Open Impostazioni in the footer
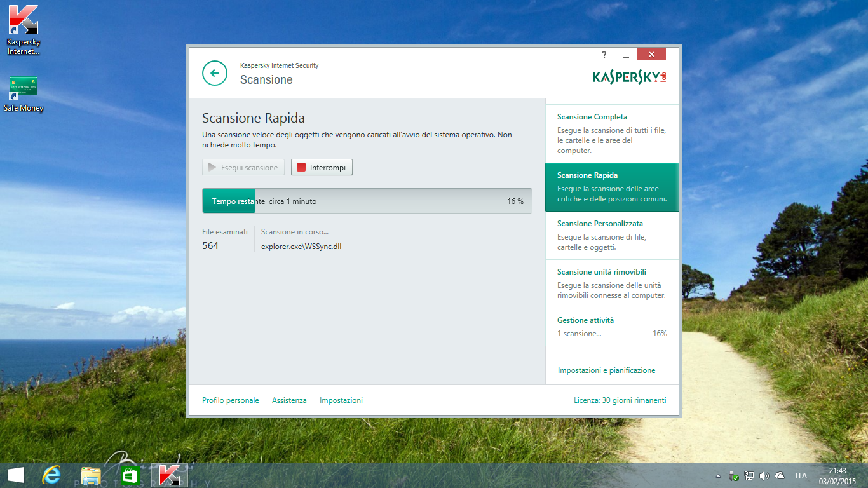This screenshot has height=488, width=868. tap(341, 400)
